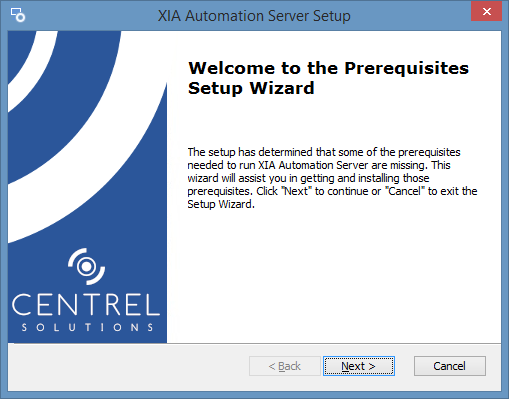Click the Centrel circular target logo icon
This screenshot has width=509, height=399.
tap(87, 266)
